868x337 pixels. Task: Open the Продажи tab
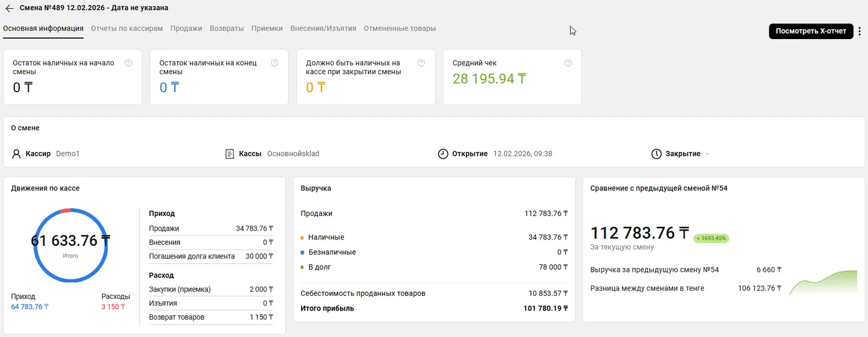tap(186, 29)
